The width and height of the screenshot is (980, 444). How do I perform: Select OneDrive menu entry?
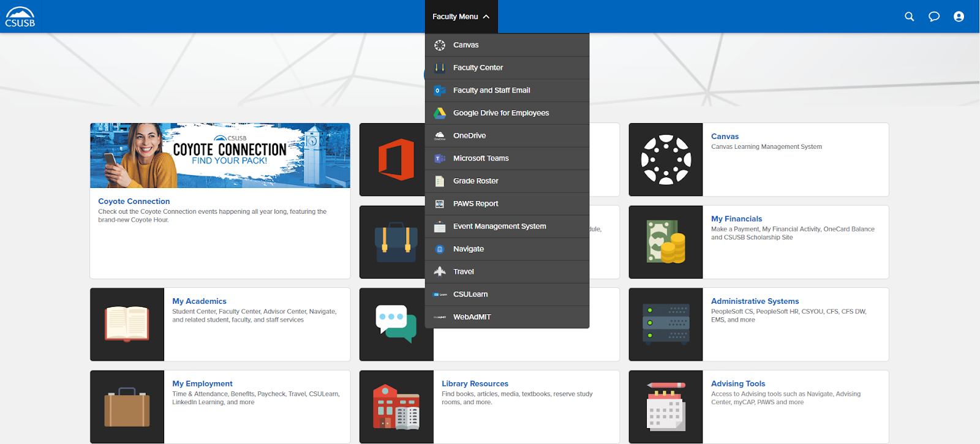point(507,136)
